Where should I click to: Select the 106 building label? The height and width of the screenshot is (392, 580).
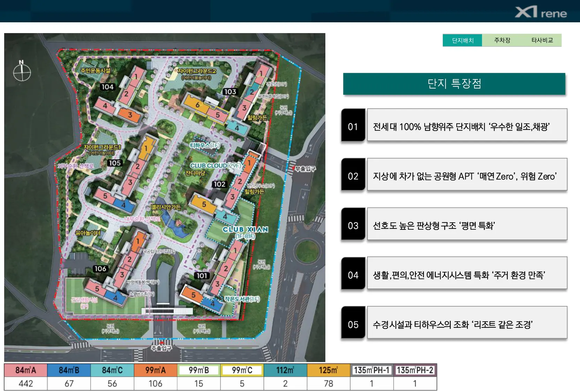coord(100,269)
